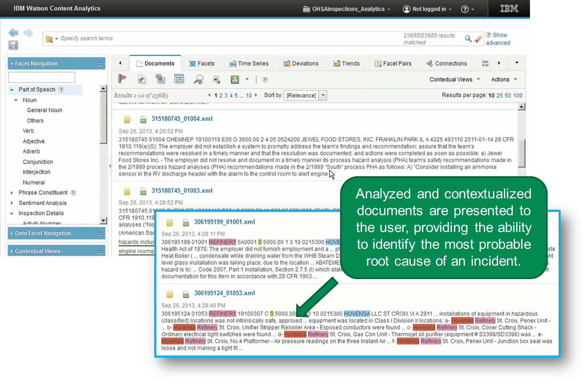588x385 pixels.
Task: Click green grid icon for 315180745_01004.xml
Action: click(143, 119)
